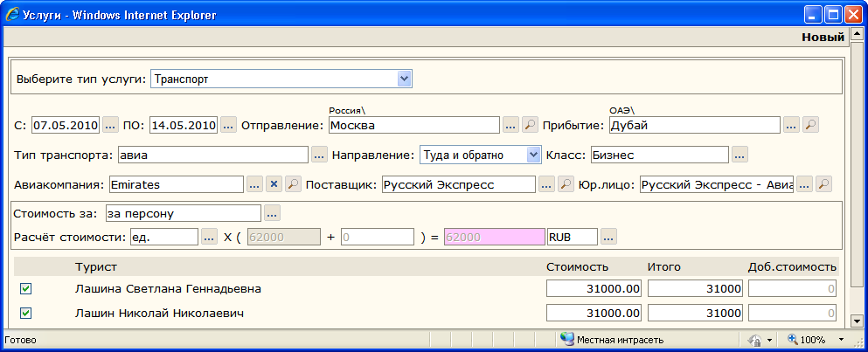Click Доб.стоимость field for Лашин Николай

pyautogui.click(x=792, y=314)
